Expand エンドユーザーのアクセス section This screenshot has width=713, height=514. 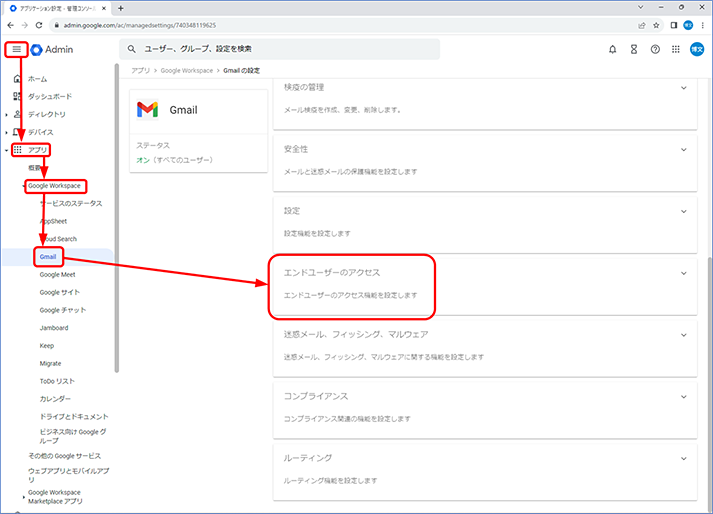pyautogui.click(x=683, y=273)
